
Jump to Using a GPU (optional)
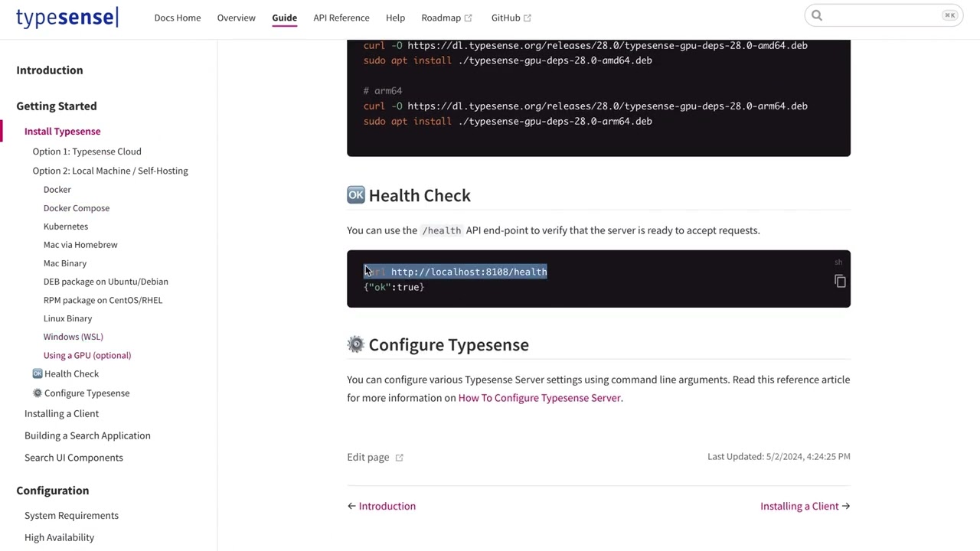[87, 355]
